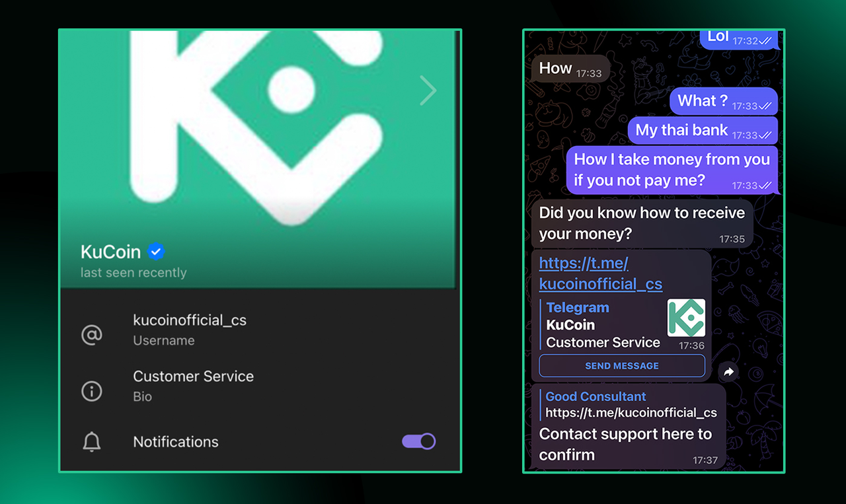This screenshot has height=504, width=846.
Task: Click the right chevron on profile photo
Action: 428,90
